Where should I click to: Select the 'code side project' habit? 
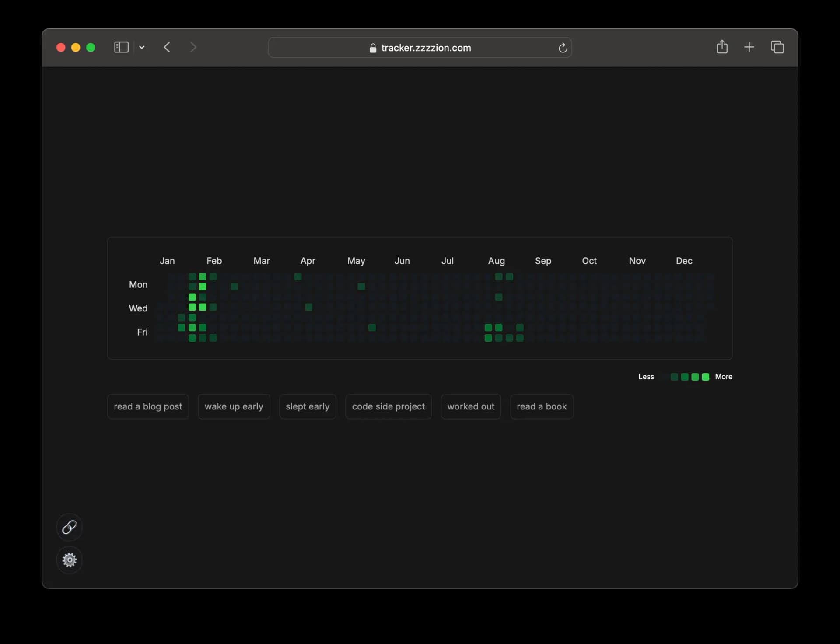coord(388,406)
